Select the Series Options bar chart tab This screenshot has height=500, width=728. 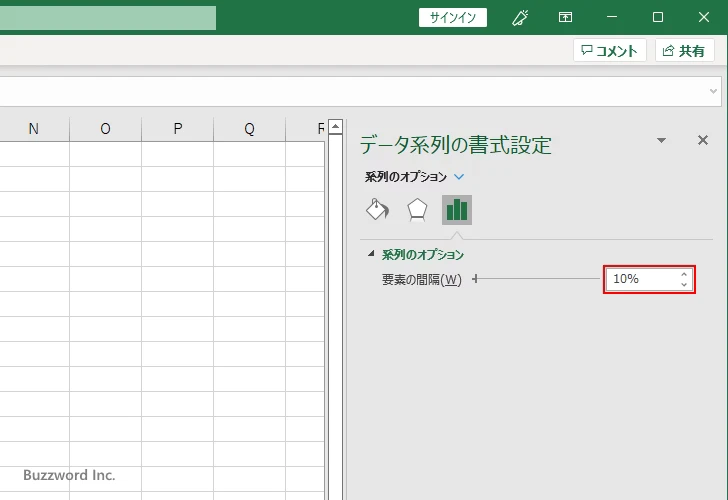457,210
